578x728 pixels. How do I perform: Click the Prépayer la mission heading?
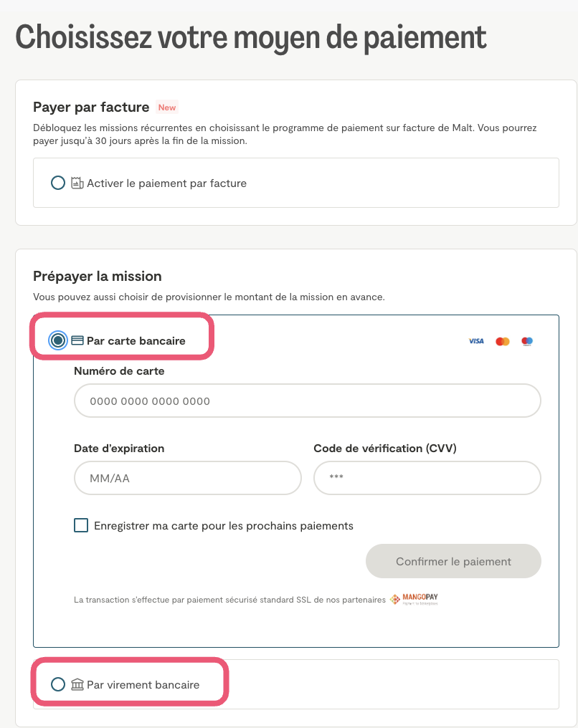click(98, 276)
